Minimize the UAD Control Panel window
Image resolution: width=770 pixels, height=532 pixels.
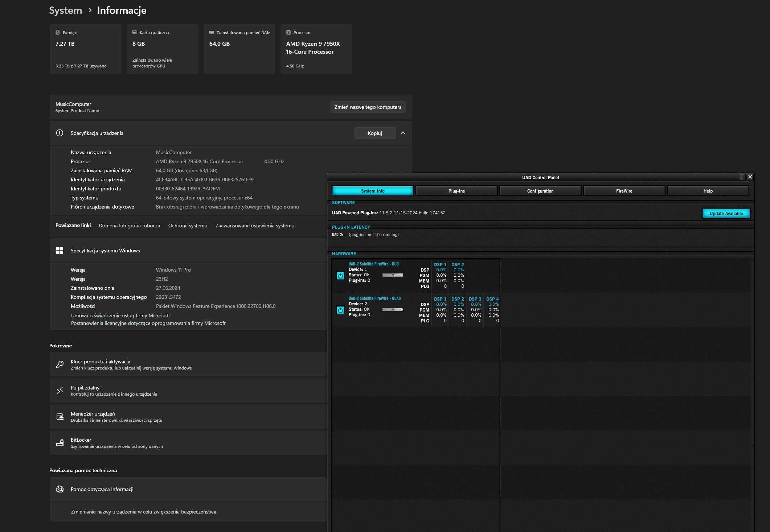pyautogui.click(x=742, y=177)
